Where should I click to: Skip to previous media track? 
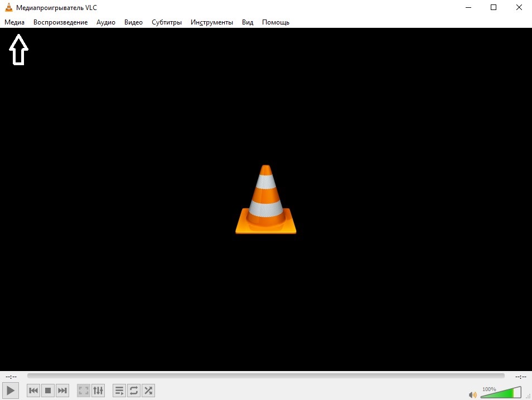point(33,391)
